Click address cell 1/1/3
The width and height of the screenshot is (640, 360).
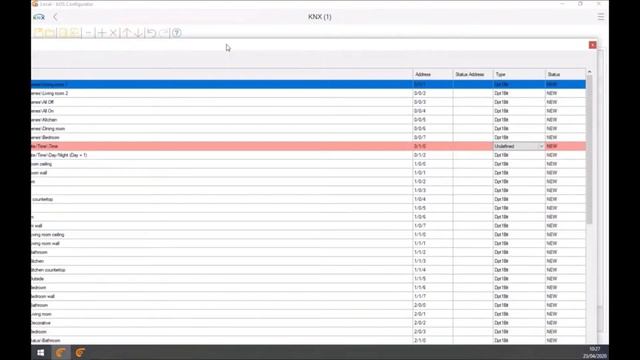click(433, 261)
